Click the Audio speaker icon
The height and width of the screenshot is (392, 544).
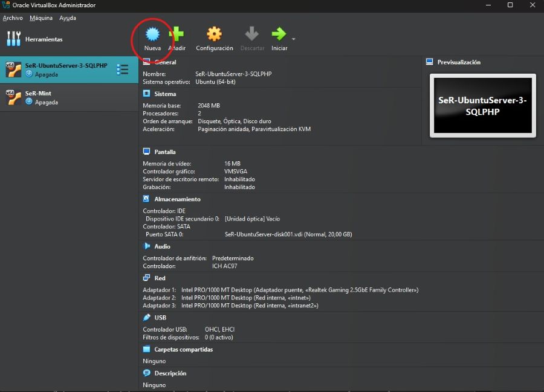[146, 246]
